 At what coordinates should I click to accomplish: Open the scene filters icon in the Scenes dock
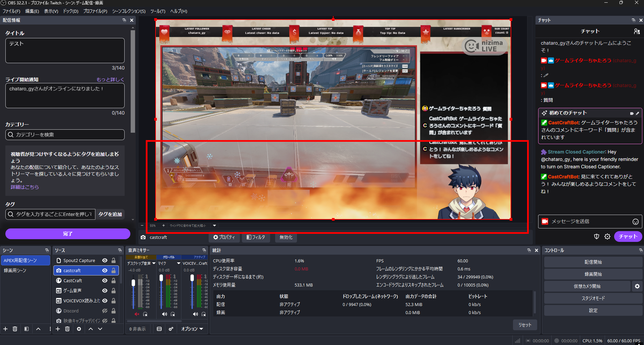(27, 329)
